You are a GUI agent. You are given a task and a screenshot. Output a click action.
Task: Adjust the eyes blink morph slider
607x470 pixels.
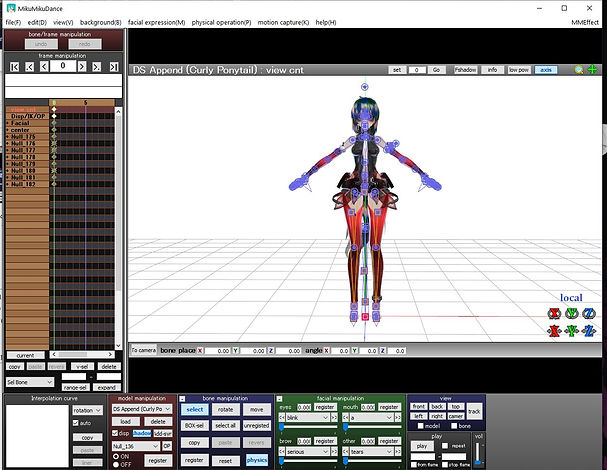(x=308, y=427)
